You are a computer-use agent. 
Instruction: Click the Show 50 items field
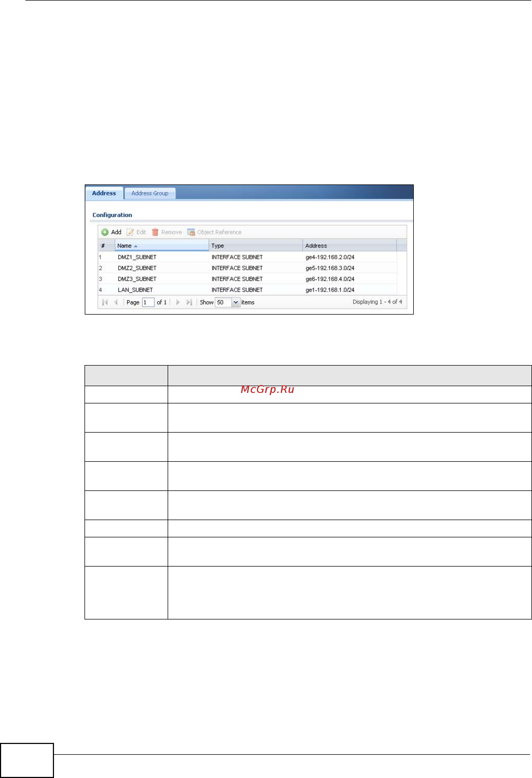[x=223, y=302]
